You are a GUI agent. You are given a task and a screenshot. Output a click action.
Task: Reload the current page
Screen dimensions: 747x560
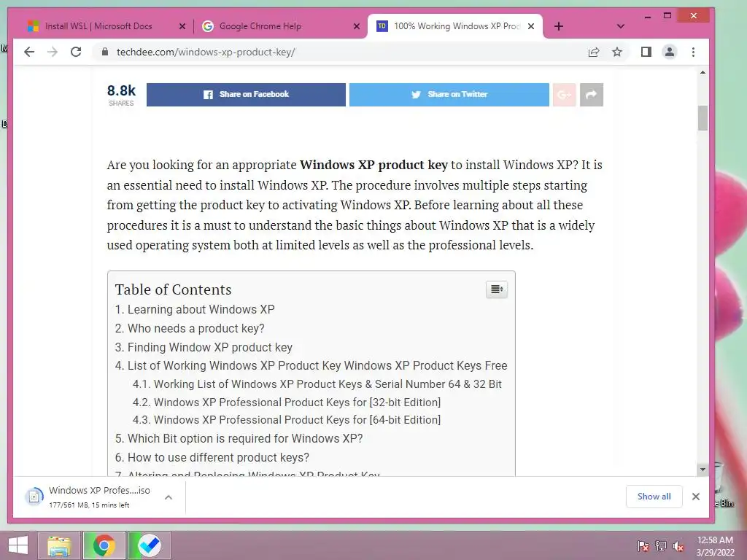pos(76,52)
